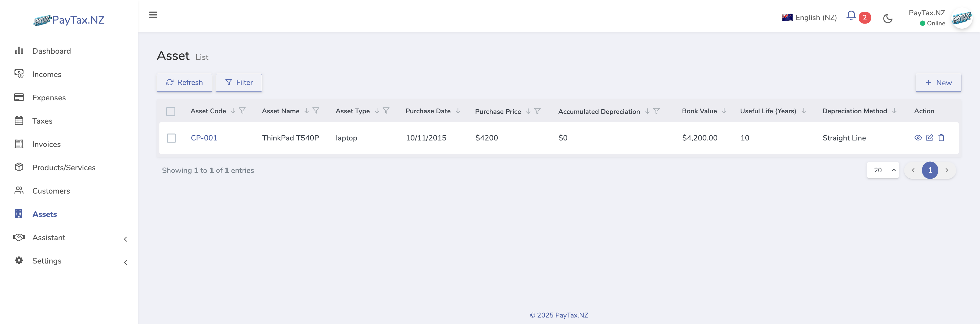Sort the Book Value column
The height and width of the screenshot is (324, 980).
click(x=724, y=111)
